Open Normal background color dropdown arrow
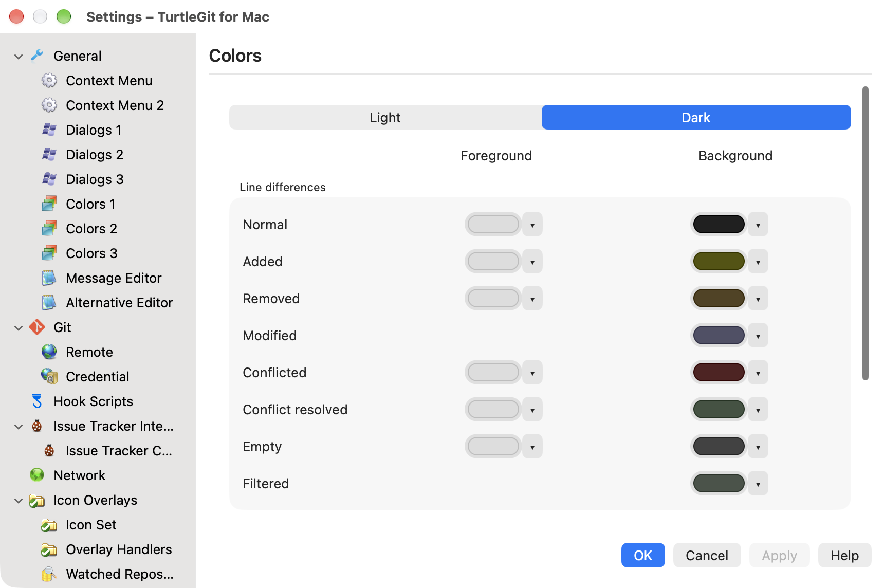Image resolution: width=884 pixels, height=588 pixels. click(758, 225)
